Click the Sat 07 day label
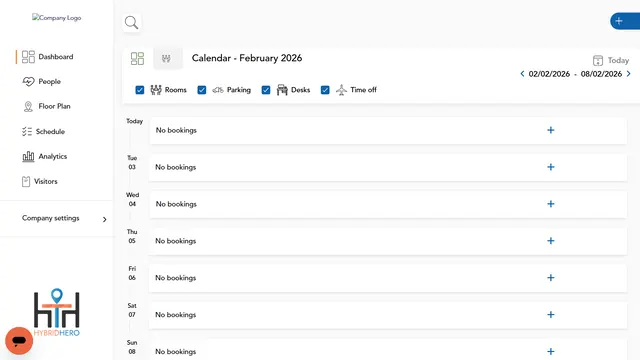 (132, 310)
